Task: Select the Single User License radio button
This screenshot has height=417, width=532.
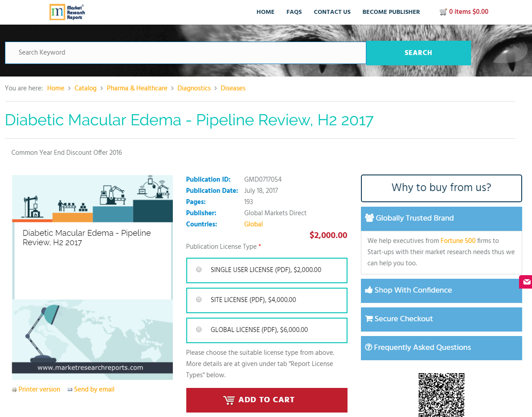Action: [x=198, y=269]
